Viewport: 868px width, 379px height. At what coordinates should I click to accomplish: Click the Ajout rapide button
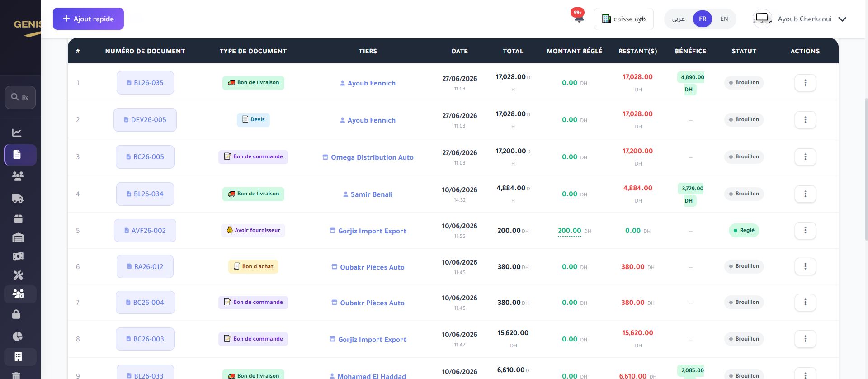(88, 19)
